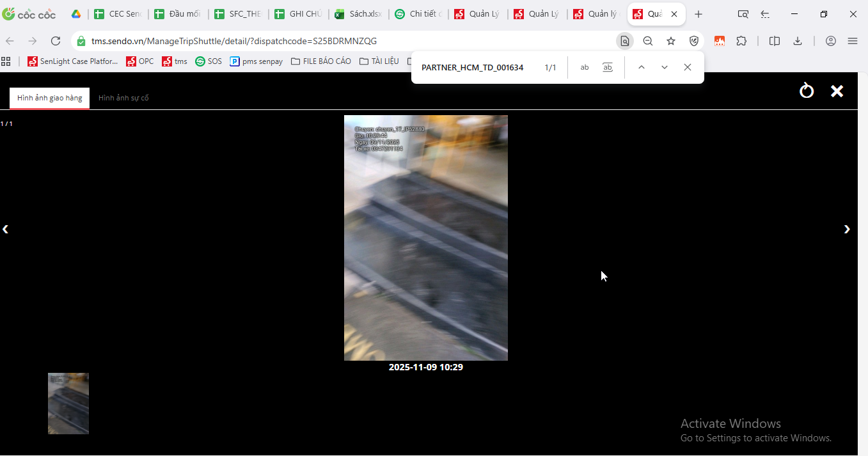Close the active Quản lý browser tab

point(674,14)
